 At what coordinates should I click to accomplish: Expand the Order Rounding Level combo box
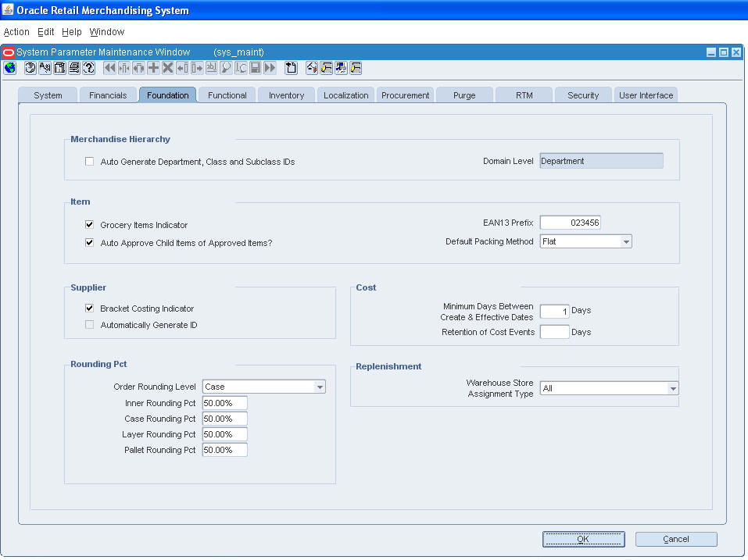point(320,387)
